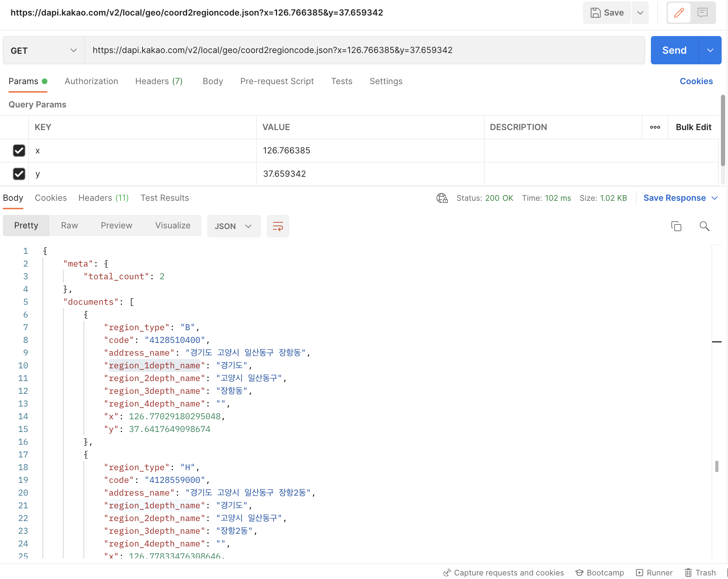Uncheck the y query parameter checkbox

(19, 174)
